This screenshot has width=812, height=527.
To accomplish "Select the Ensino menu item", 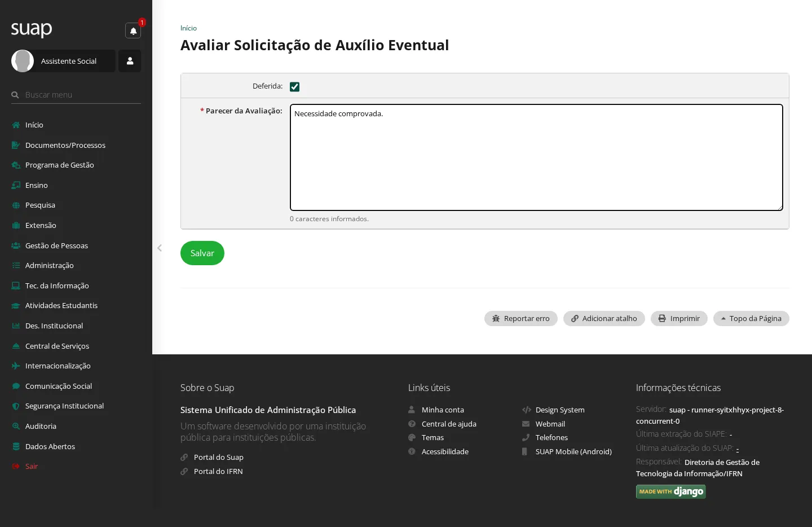I will click(37, 185).
